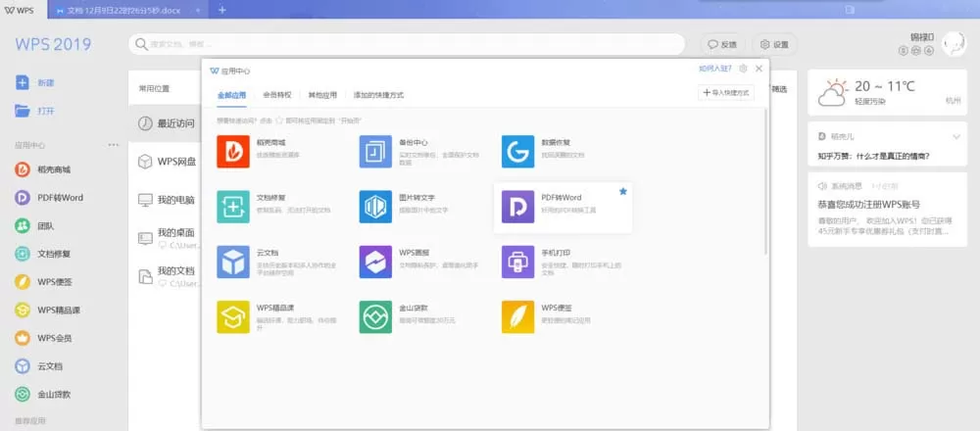980x431 pixels.
Task: Select 我的电脑 location
Action: coord(165,200)
